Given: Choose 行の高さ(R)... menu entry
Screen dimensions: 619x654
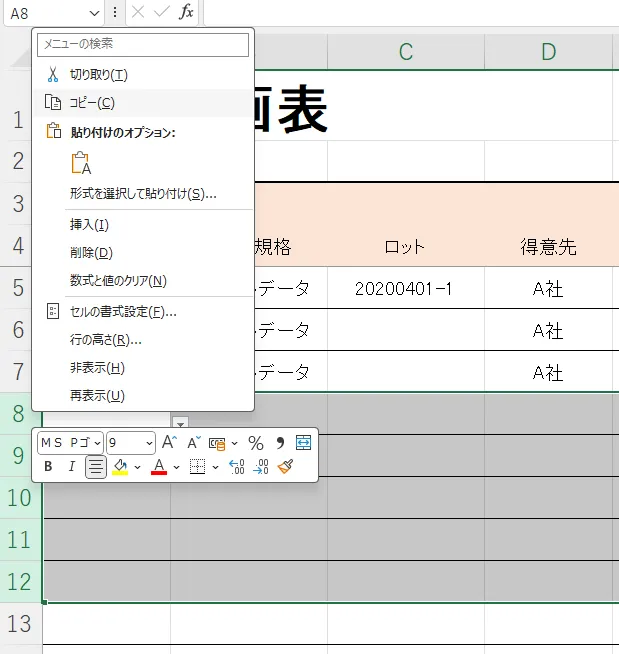Looking at the screenshot, I should pyautogui.click(x=143, y=340).
